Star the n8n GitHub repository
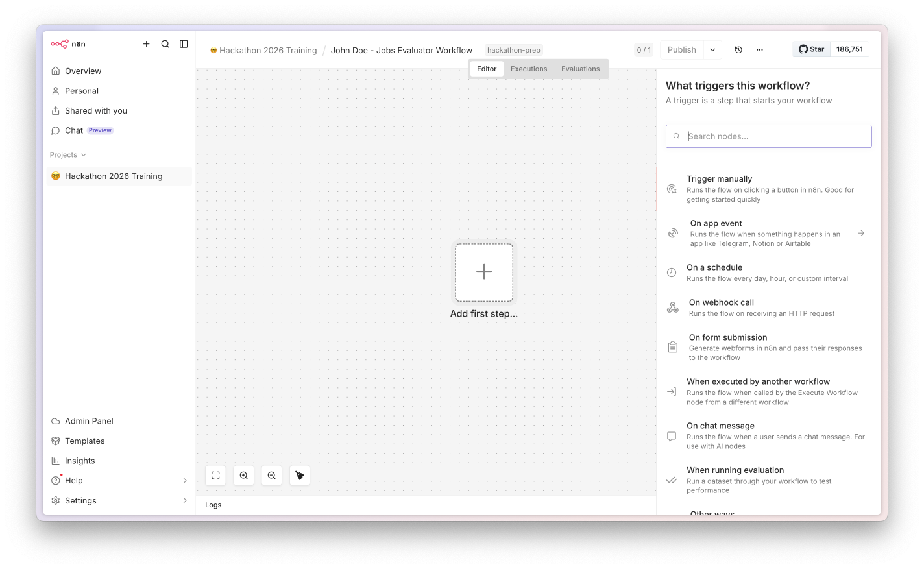The width and height of the screenshot is (924, 569). (812, 49)
